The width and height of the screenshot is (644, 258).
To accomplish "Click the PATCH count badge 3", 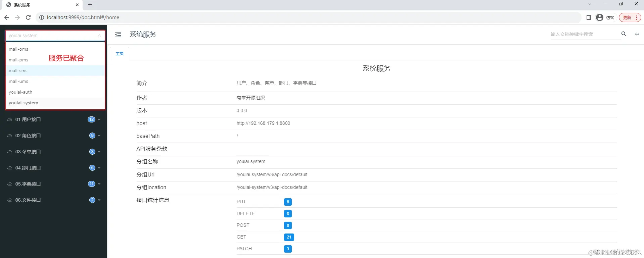I will point(288,249).
